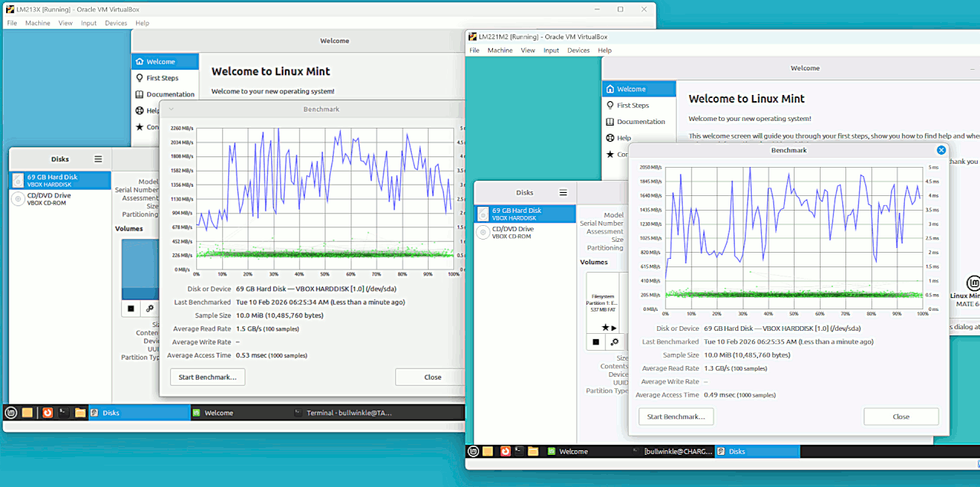Open hamburger menu in LM213X Disks window

[x=98, y=159]
